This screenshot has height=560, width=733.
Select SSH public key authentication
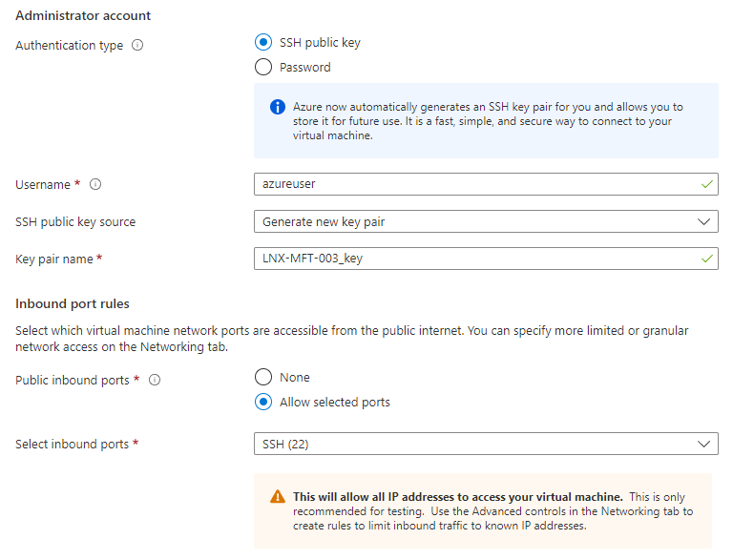[263, 43]
